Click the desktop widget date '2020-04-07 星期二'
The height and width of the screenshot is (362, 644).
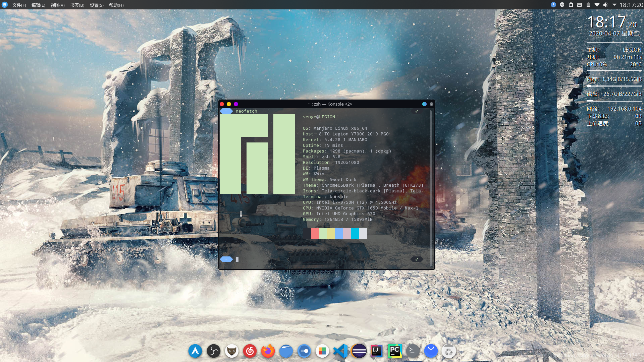(614, 34)
